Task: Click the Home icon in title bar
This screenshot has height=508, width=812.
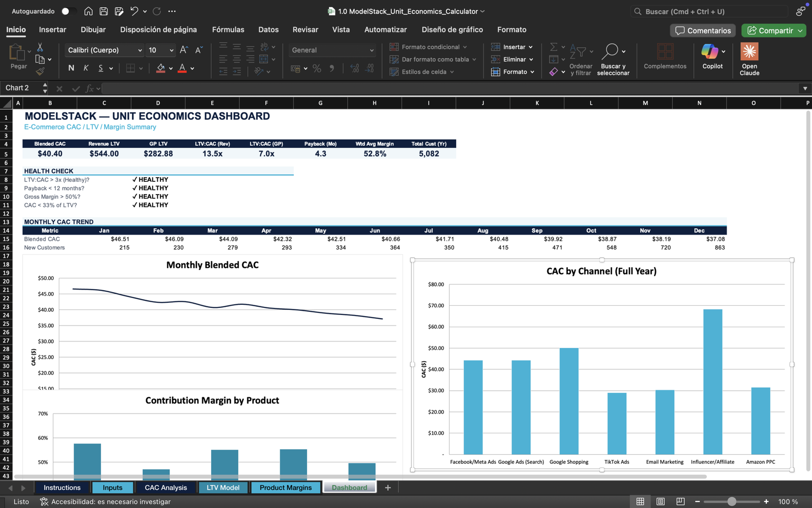Action: [x=88, y=11]
